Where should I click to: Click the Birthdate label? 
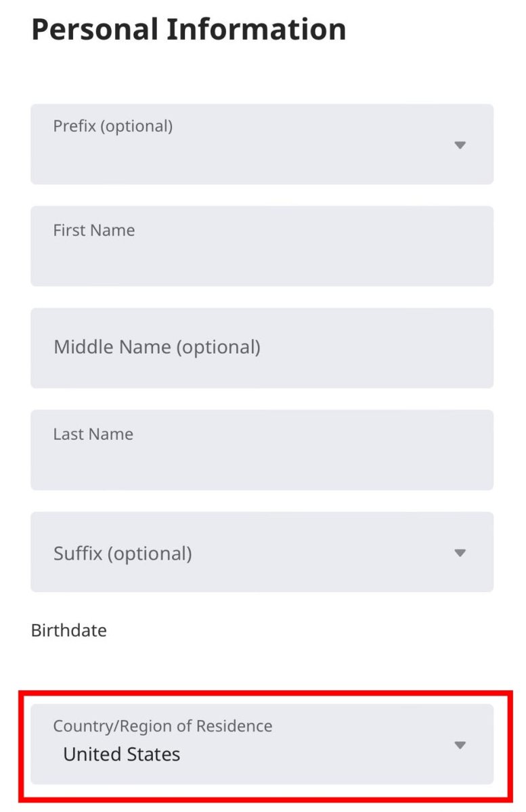[69, 631]
